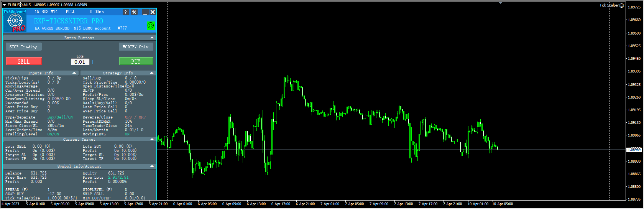Click the current price label 1.08989 on price scale
This screenshot has width=644, height=209.
click(x=634, y=150)
